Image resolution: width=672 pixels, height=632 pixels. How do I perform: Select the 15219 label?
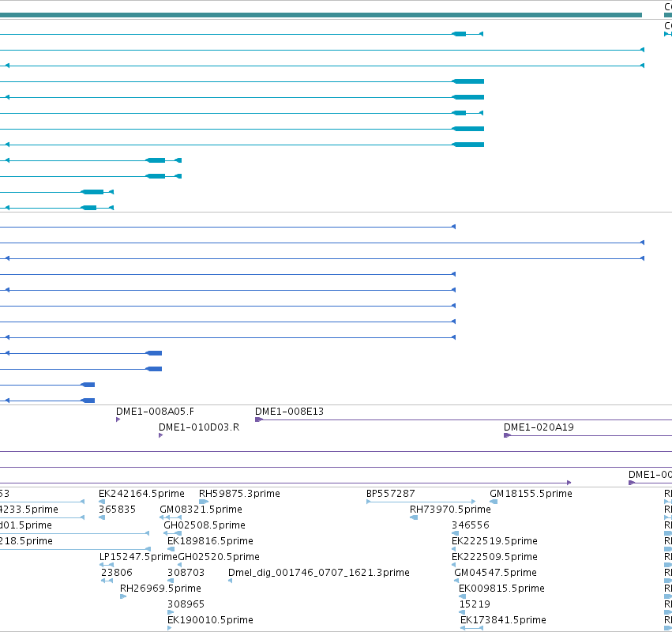click(x=475, y=604)
